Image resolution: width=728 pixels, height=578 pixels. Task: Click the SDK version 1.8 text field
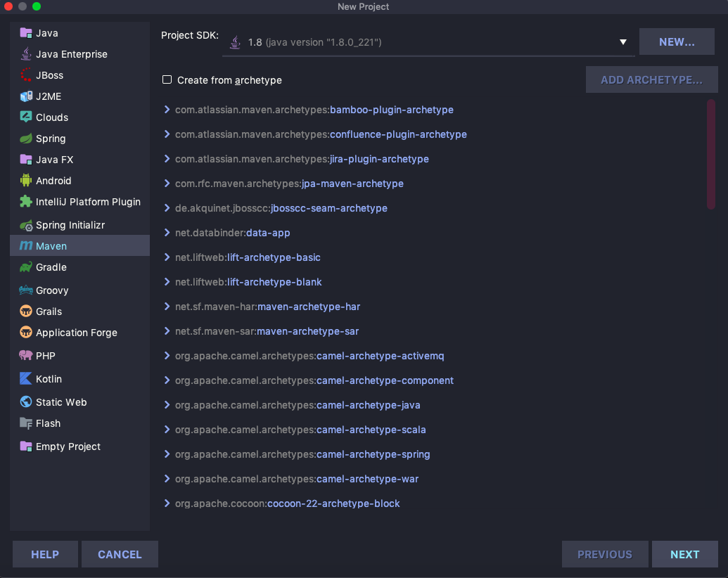(x=428, y=42)
